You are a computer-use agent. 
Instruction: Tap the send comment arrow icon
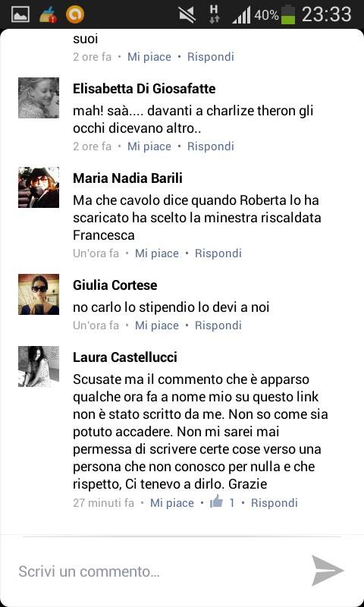[x=328, y=571]
